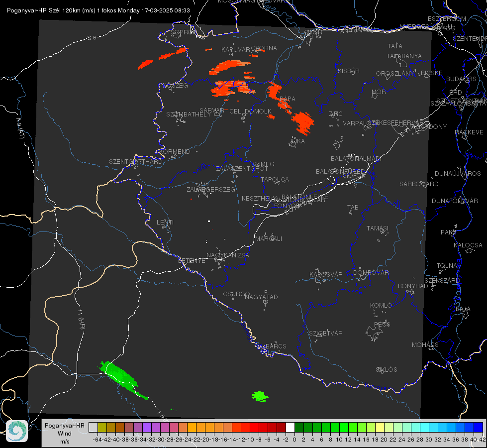
Task: Click the MARCALI label
Action: pos(269,239)
